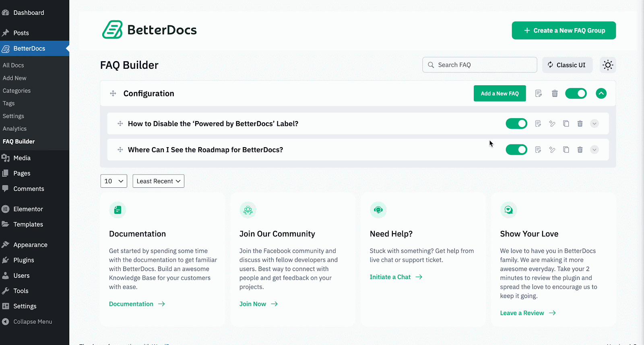644x345 pixels.
Task: Click the drag handle for Configuration group
Action: click(113, 93)
